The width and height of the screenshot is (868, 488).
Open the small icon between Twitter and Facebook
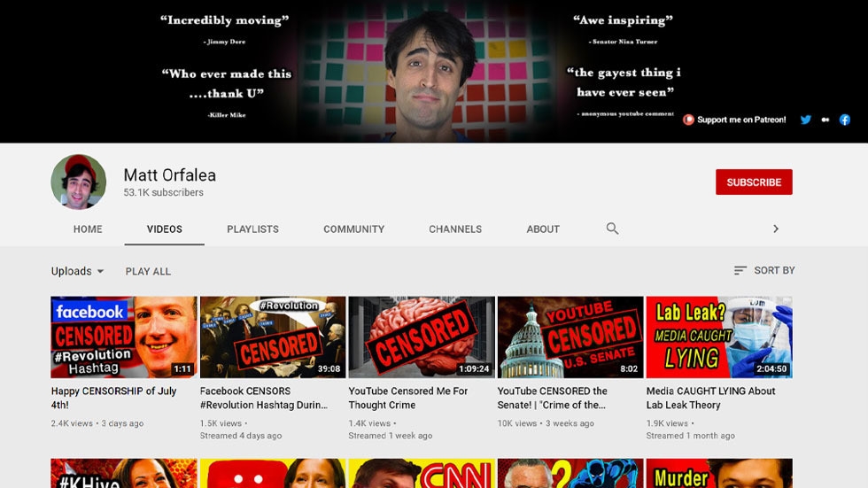825,120
